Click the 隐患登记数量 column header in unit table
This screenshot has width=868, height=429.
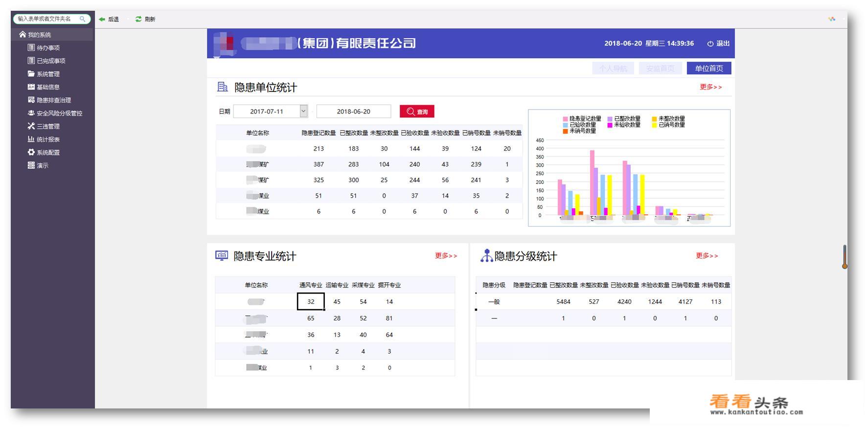(x=319, y=133)
